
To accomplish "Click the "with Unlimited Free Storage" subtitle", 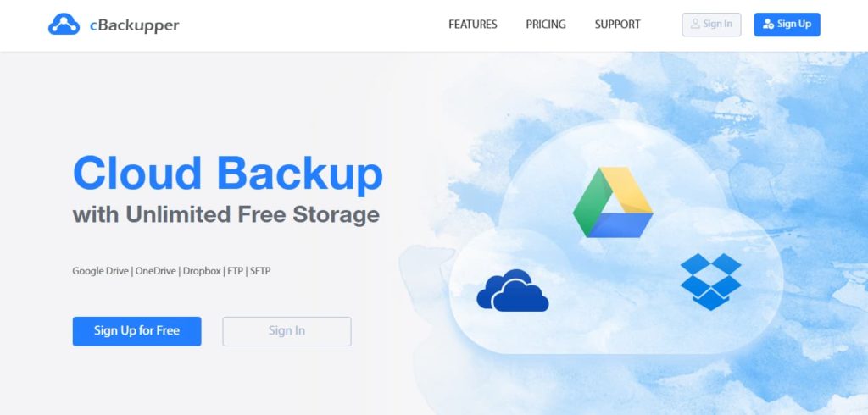I will point(225,214).
